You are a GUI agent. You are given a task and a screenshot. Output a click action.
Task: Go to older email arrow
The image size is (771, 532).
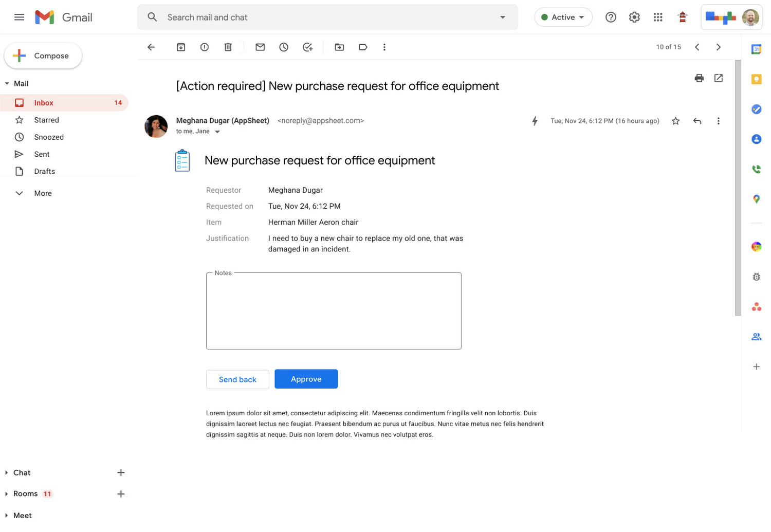(719, 47)
